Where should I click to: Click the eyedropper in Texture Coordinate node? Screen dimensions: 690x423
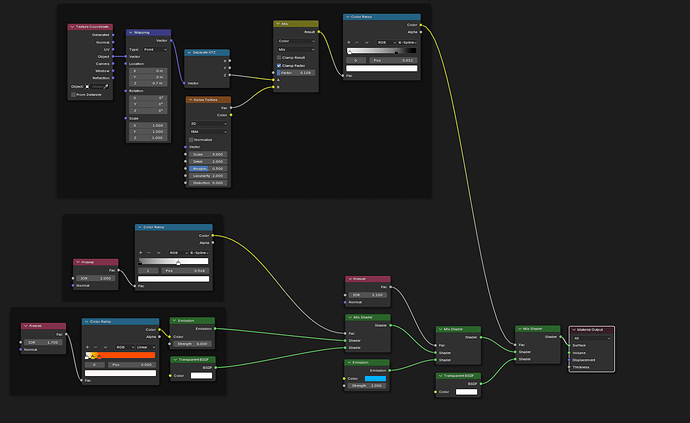pos(106,87)
